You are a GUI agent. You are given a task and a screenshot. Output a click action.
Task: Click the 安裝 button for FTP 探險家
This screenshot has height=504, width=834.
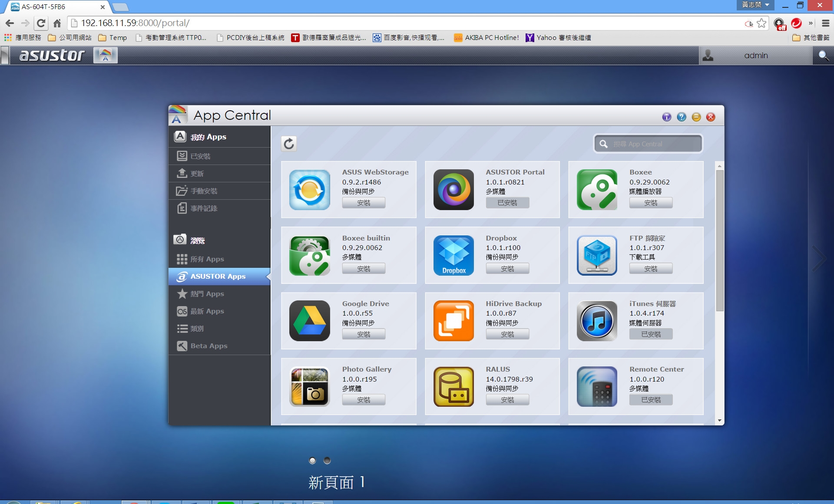[x=651, y=269]
